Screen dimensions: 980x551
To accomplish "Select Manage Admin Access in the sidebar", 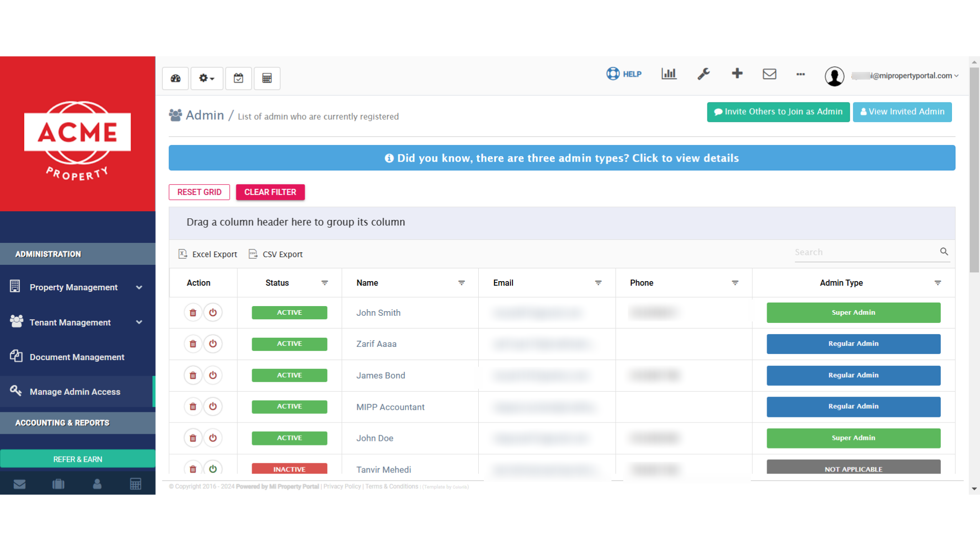I will (x=74, y=392).
